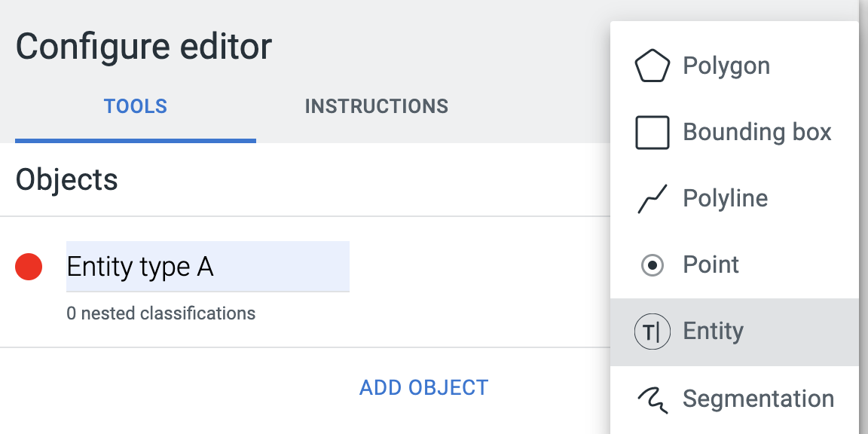Click the Point radio-dot icon
The height and width of the screenshot is (434, 868).
(652, 265)
